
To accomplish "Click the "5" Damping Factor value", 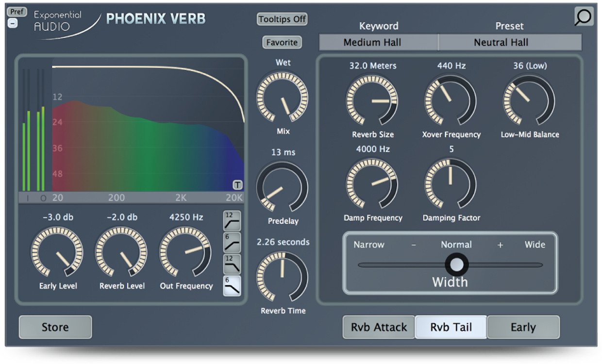I will [x=451, y=149].
